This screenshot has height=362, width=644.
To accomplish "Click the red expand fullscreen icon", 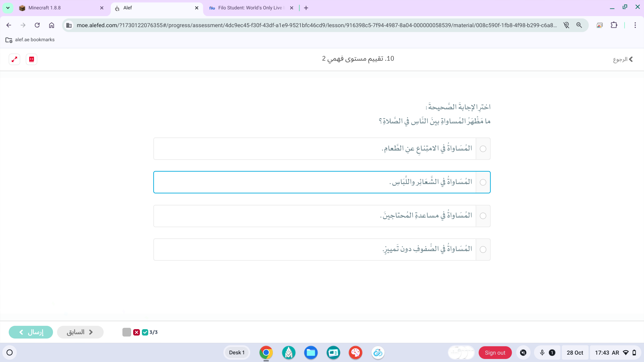I will point(14,59).
